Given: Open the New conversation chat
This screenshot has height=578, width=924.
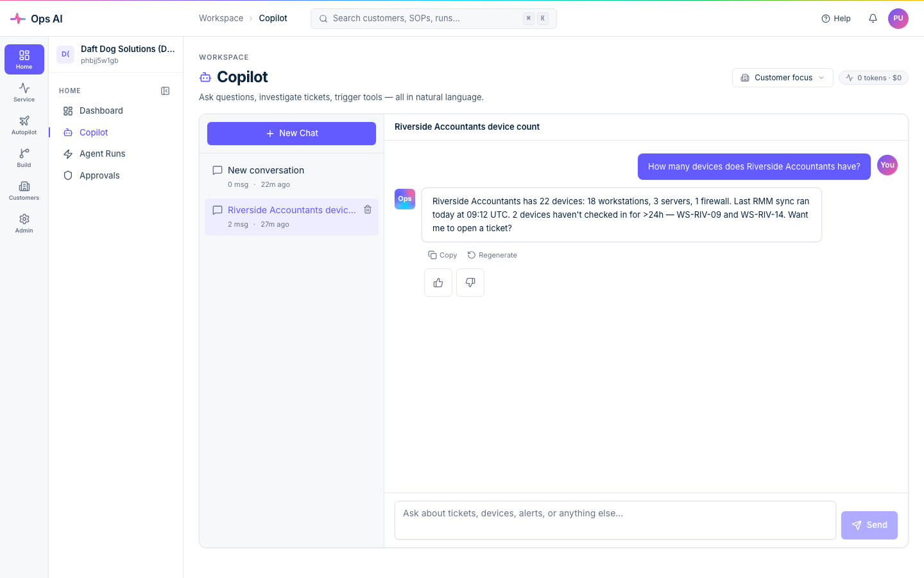Looking at the screenshot, I should [291, 177].
